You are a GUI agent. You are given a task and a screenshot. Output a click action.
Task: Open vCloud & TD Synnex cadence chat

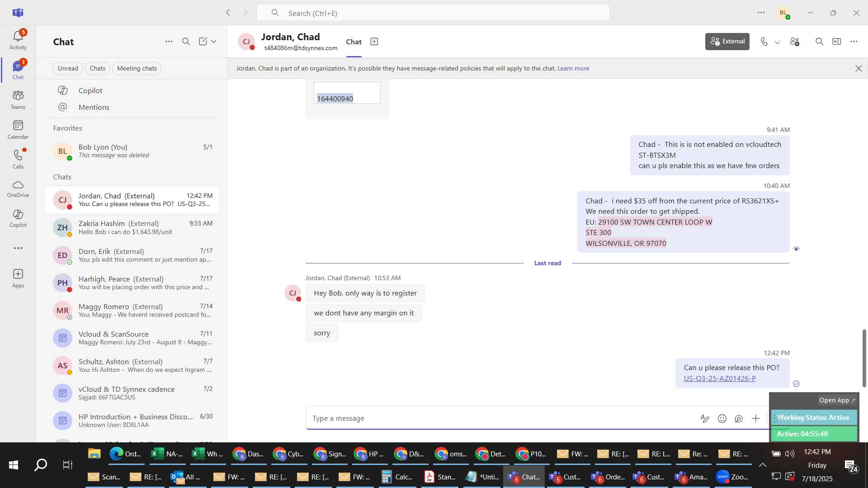click(x=132, y=393)
